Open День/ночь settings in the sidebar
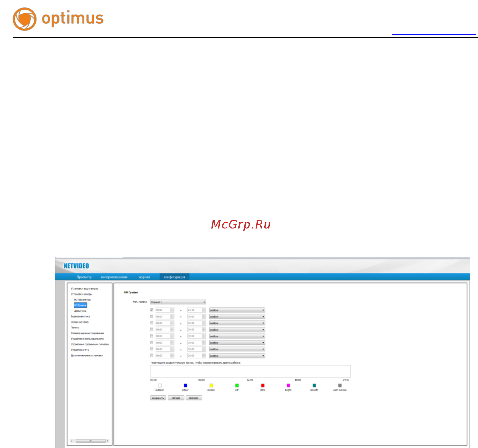Screen dimensions: 478x448 80,311
